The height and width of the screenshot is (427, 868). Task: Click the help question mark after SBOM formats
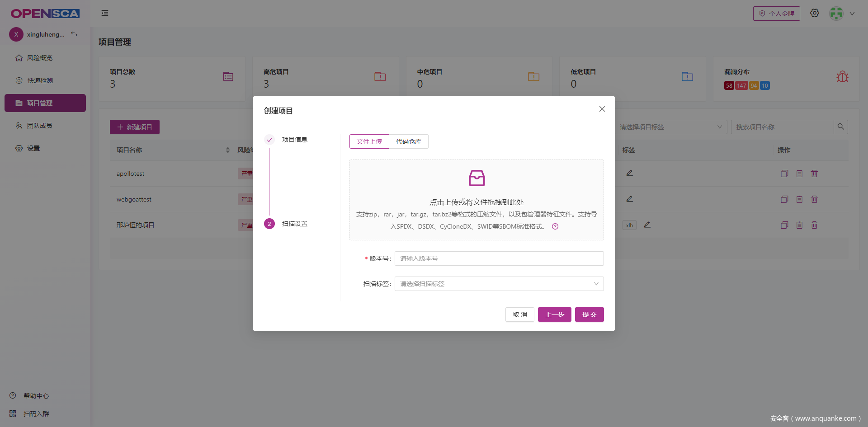pos(555,226)
